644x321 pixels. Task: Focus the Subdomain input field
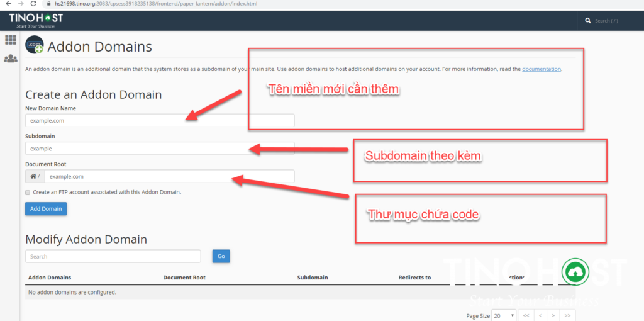160,149
